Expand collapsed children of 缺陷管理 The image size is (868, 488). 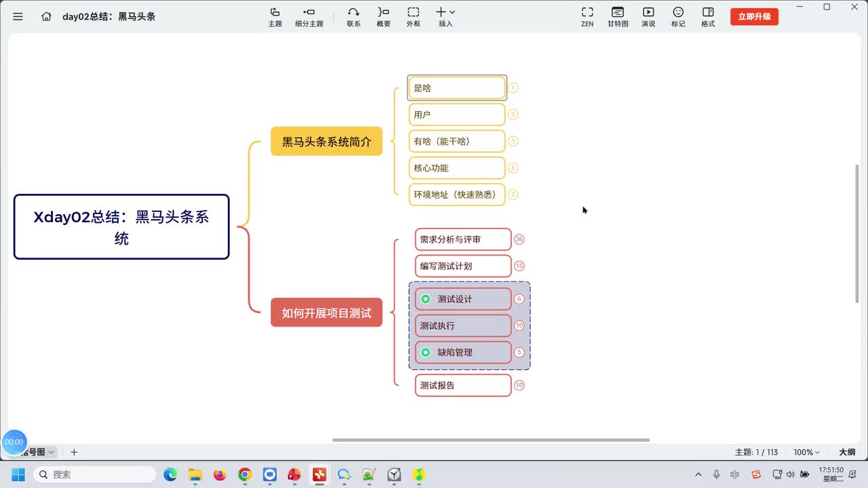click(x=519, y=352)
